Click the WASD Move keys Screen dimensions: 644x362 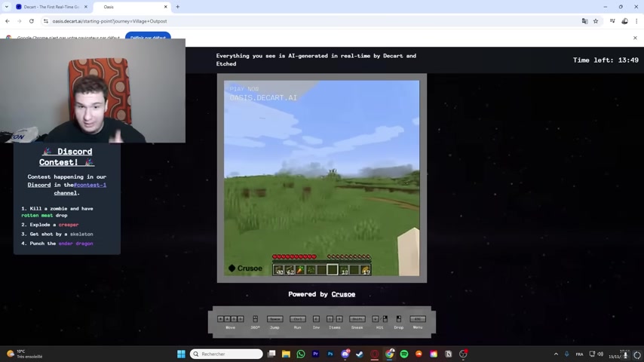pos(231,319)
